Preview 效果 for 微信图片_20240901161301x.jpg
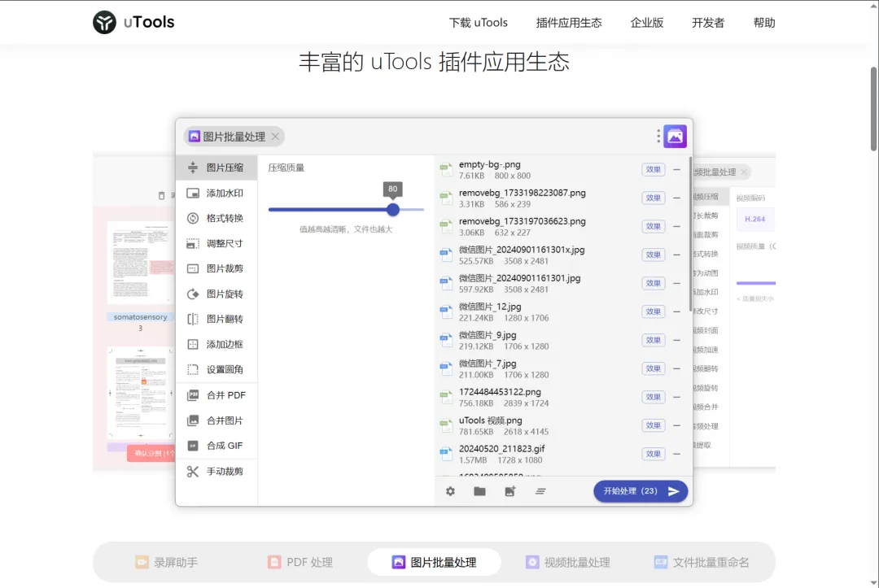This screenshot has height=588, width=879. [x=653, y=255]
